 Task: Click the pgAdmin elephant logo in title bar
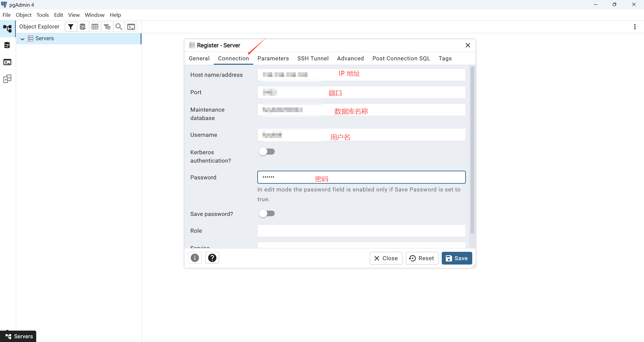coord(4,5)
